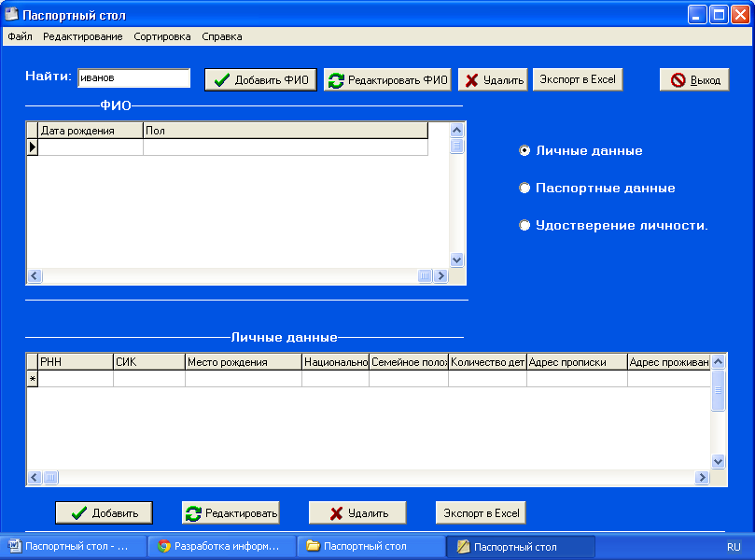This screenshot has width=755, height=560.
Task: Click the bottom Добавить button
Action: pos(104,512)
